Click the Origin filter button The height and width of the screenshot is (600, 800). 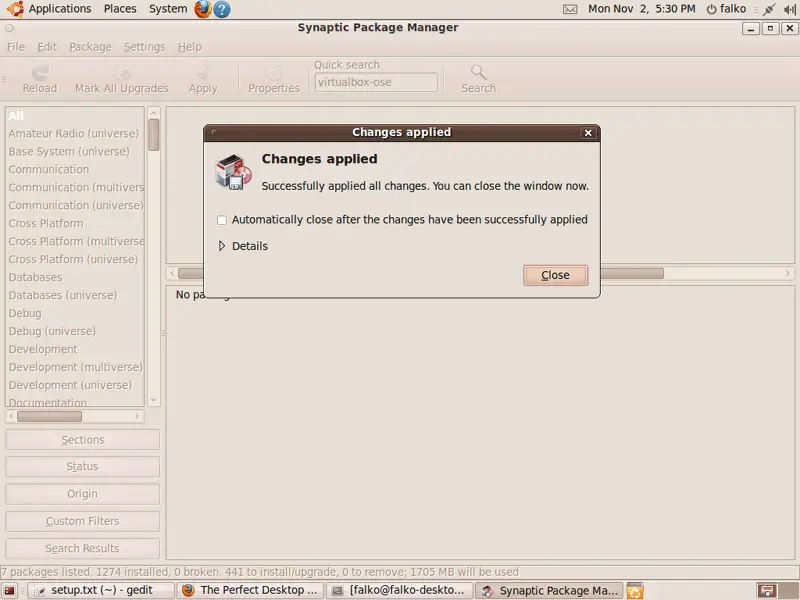point(83,494)
